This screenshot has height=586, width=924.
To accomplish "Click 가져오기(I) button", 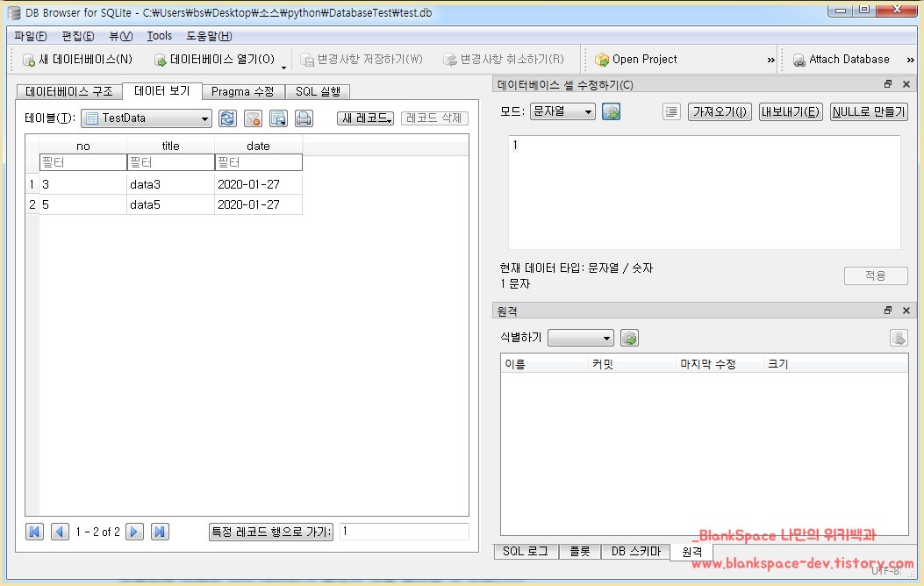I will pyautogui.click(x=720, y=111).
